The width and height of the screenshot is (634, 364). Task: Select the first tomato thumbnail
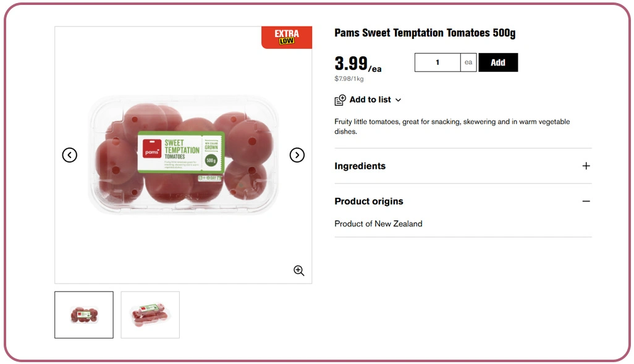pyautogui.click(x=84, y=315)
